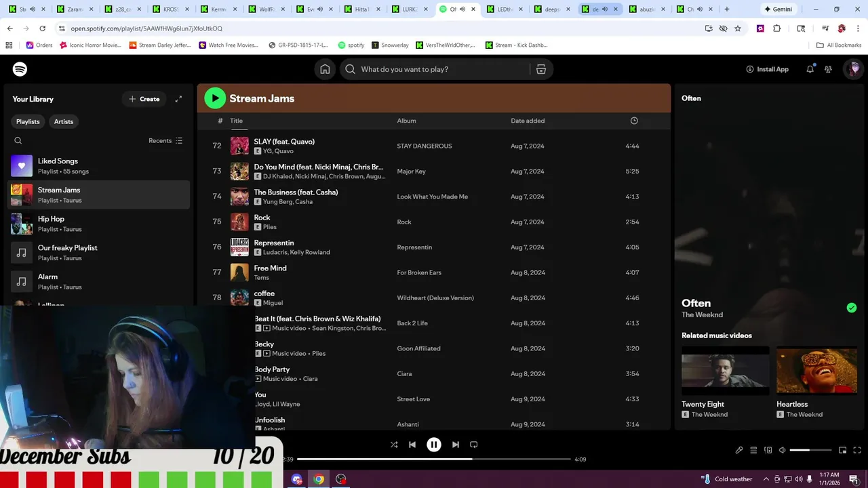Image resolution: width=868 pixels, height=488 pixels.
Task: Open Connect to a device icon
Action: (768, 450)
